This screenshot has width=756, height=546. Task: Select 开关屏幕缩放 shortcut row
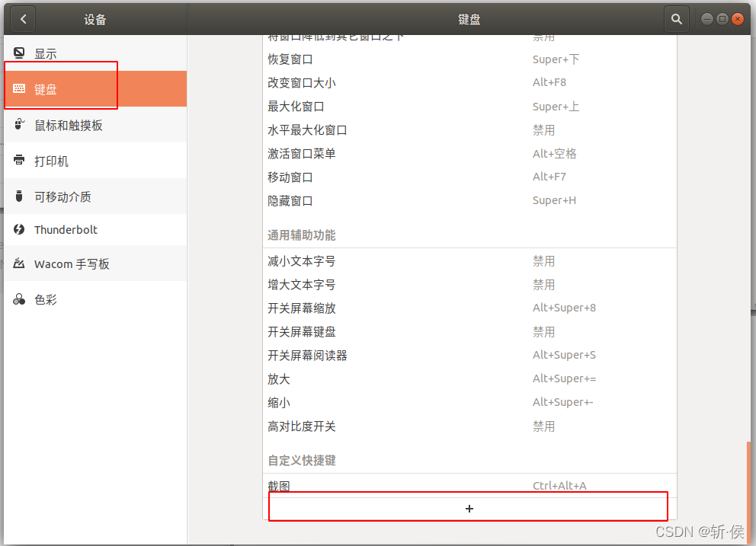469,308
